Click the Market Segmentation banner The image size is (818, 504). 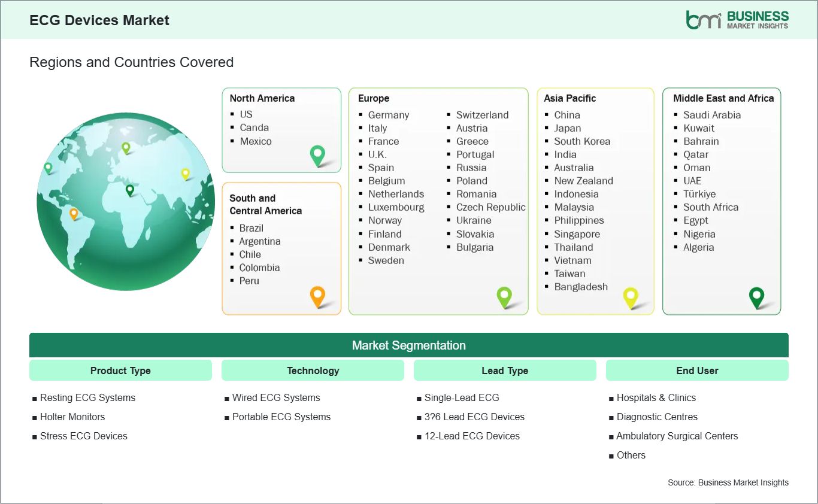coord(409,345)
